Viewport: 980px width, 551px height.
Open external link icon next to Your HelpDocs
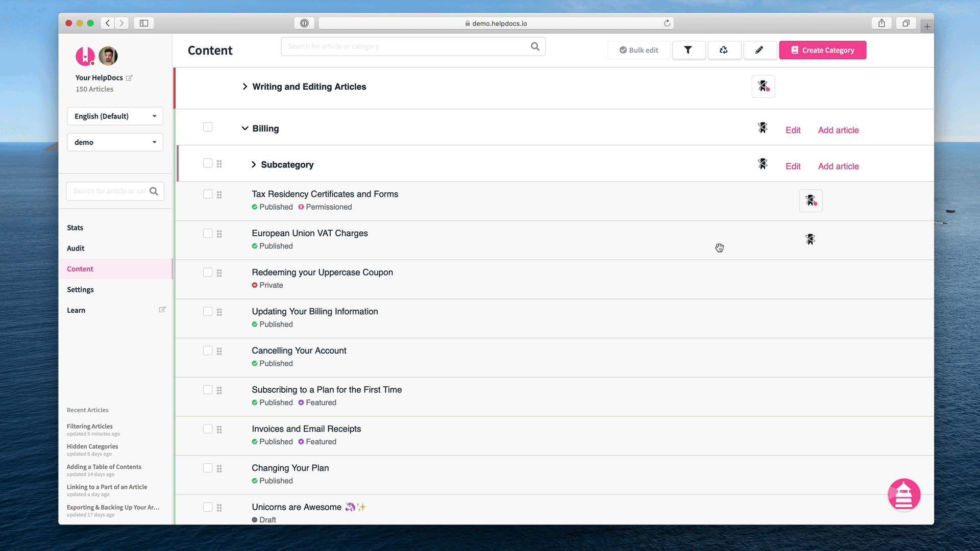[x=129, y=78]
